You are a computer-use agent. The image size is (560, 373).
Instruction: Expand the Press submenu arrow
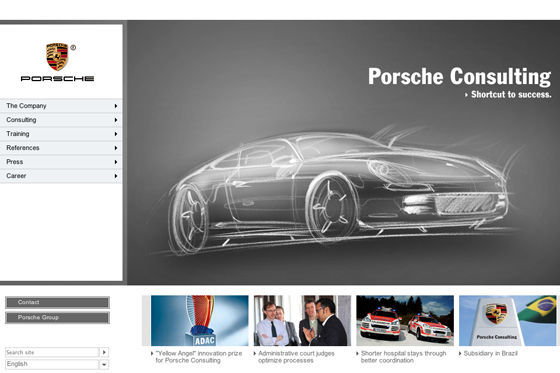pos(116,162)
